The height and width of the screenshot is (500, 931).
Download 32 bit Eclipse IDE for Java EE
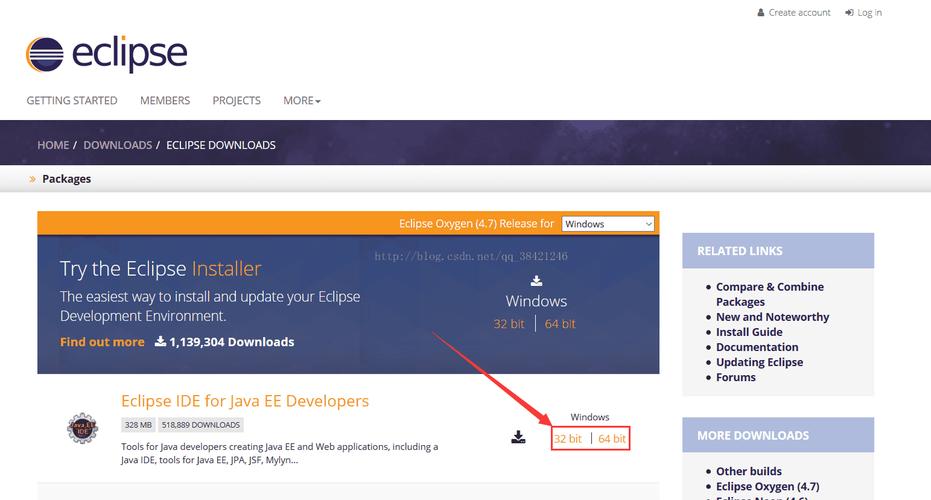pos(567,439)
